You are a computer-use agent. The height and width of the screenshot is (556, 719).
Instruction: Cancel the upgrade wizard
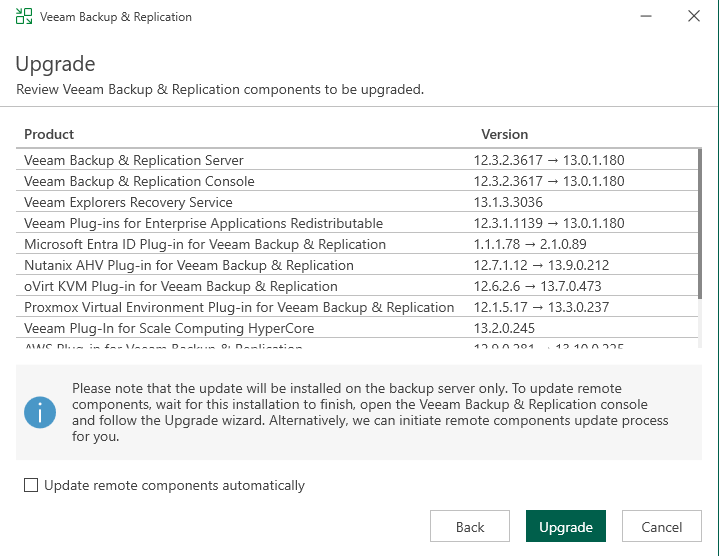tap(662, 527)
